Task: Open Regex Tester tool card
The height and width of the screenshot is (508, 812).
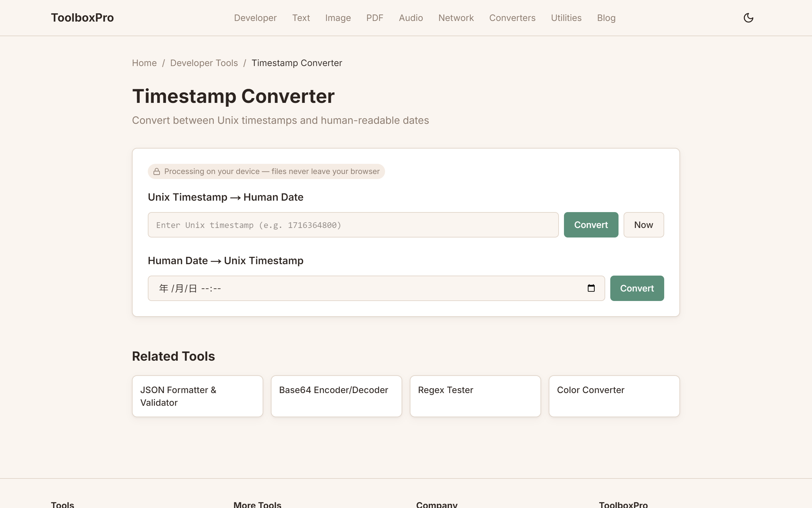Action: tap(475, 396)
